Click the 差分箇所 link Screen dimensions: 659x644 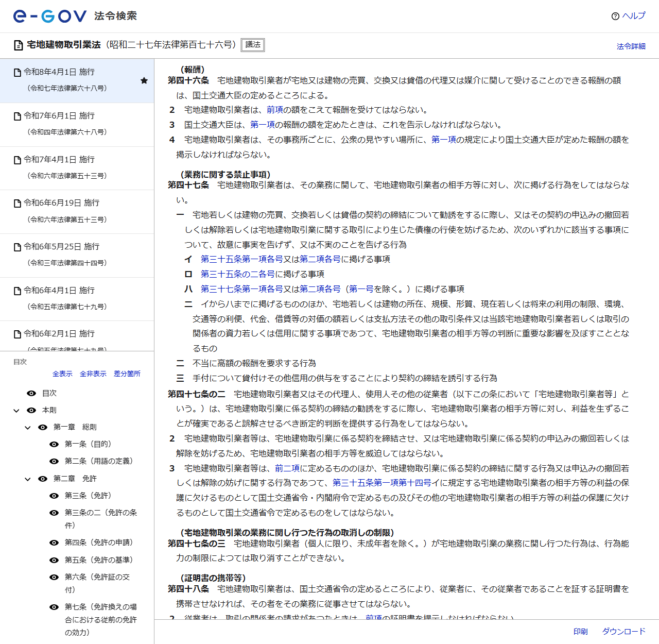click(x=127, y=374)
